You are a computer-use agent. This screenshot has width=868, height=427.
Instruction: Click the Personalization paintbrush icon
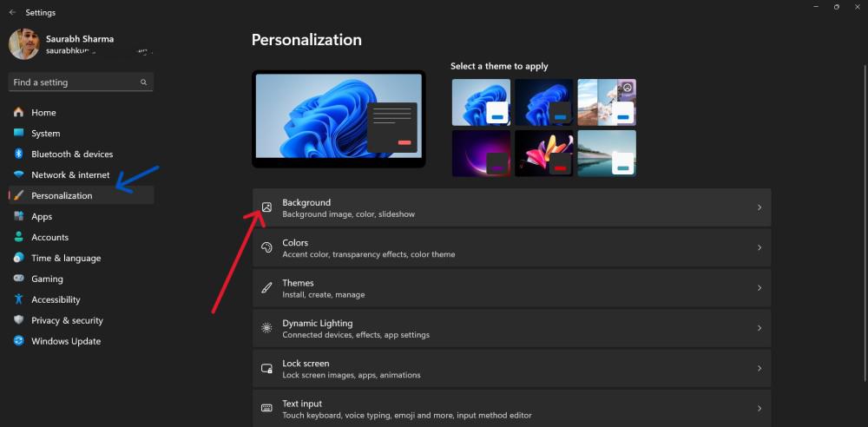pyautogui.click(x=19, y=195)
